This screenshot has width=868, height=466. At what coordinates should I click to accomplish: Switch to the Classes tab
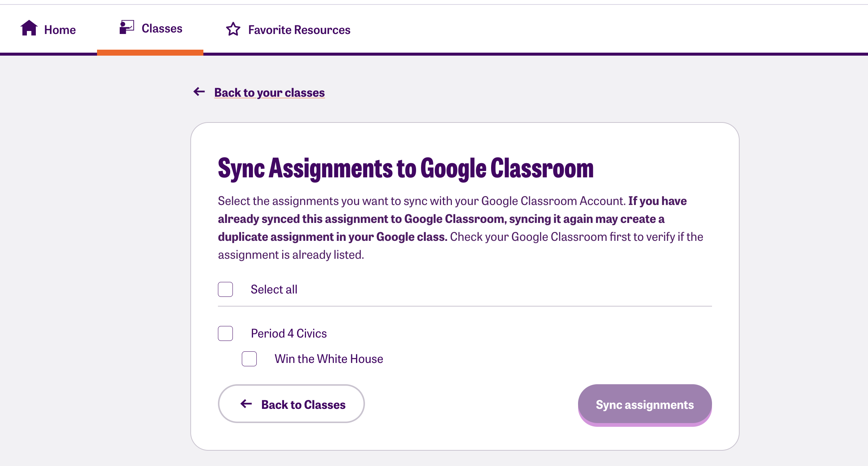(151, 28)
